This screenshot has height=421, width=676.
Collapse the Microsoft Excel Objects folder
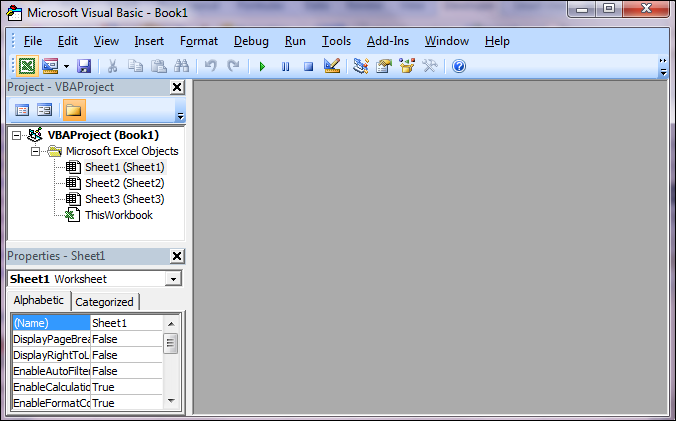click(35, 152)
